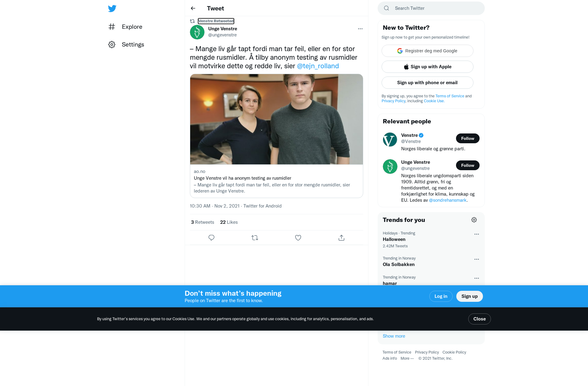Open more options for Halloween trend
The height and width of the screenshot is (386, 588).
[x=477, y=234]
